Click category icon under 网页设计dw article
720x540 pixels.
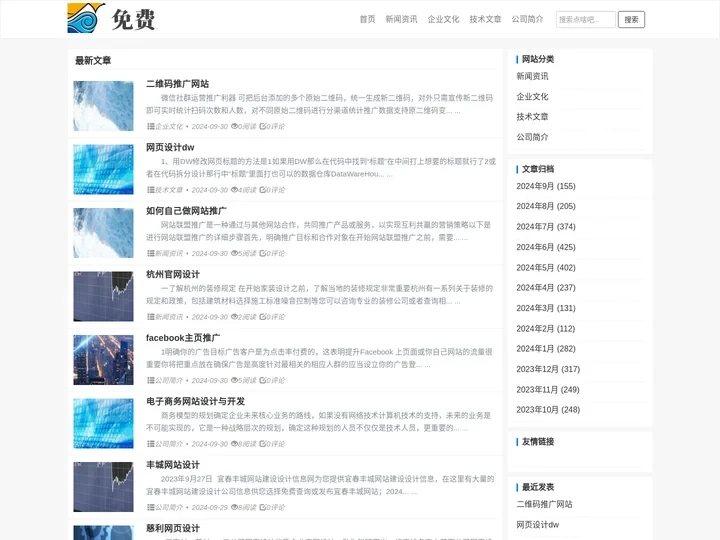click(x=151, y=190)
